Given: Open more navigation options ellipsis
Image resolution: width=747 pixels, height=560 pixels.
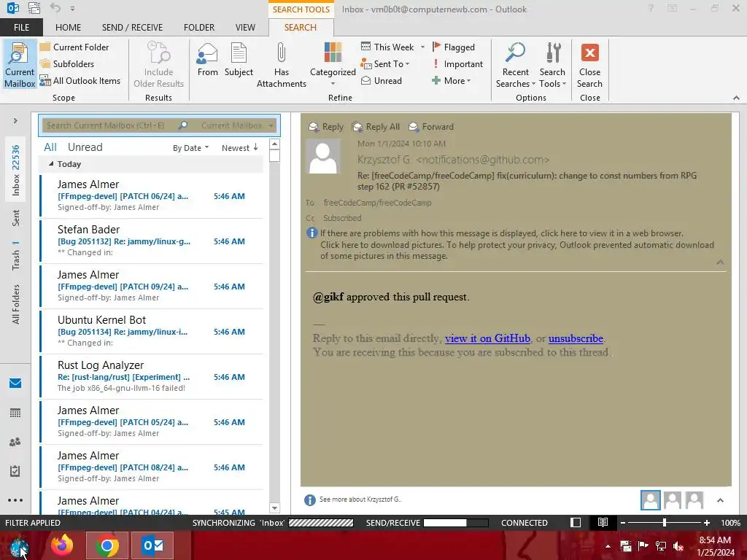Looking at the screenshot, I should coord(15,500).
